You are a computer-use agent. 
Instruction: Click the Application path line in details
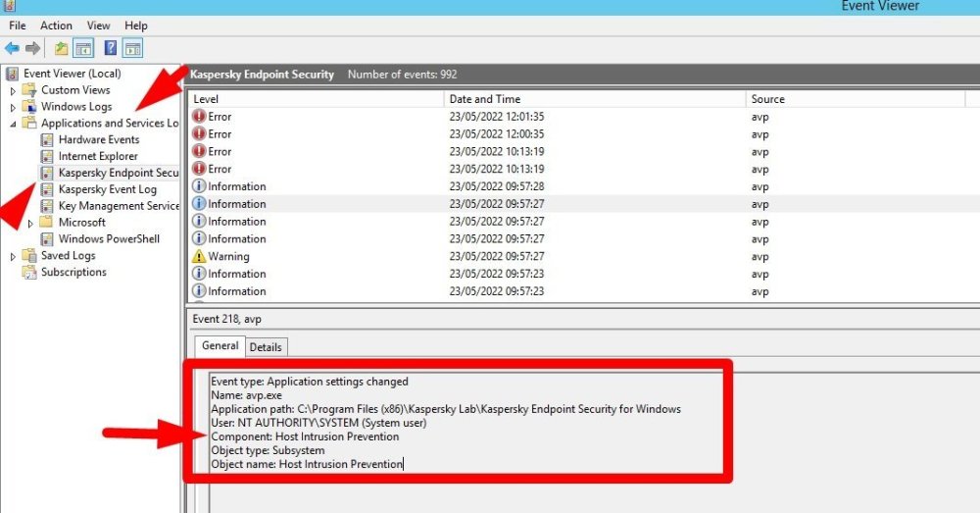446,409
